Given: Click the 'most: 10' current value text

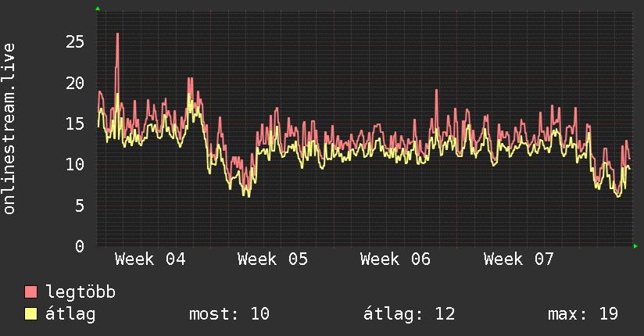Looking at the screenshot, I should (x=229, y=314).
